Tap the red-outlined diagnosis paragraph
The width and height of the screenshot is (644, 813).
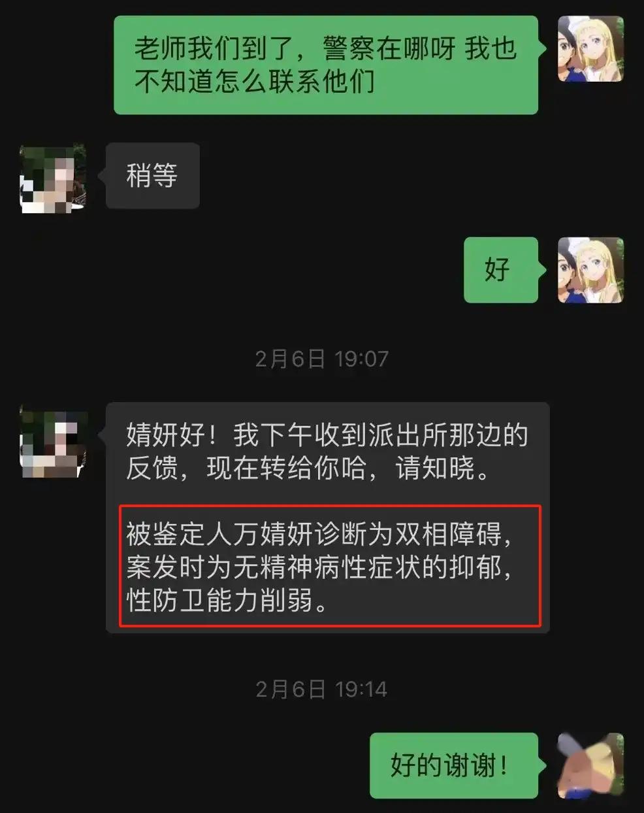(x=330, y=566)
